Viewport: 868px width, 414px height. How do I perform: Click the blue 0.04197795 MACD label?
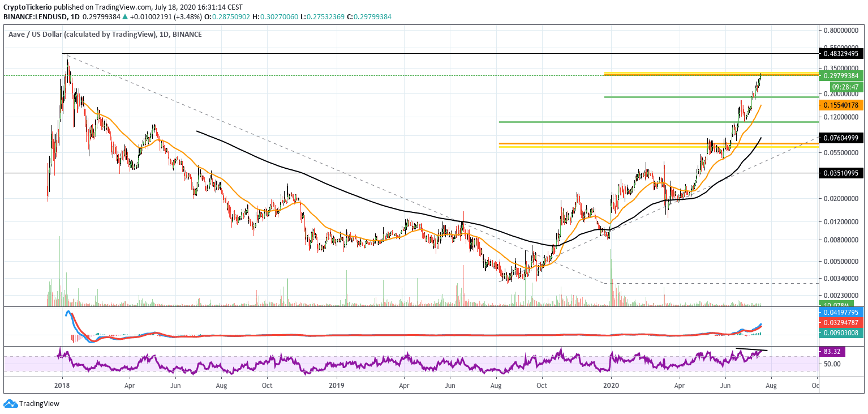[841, 312]
